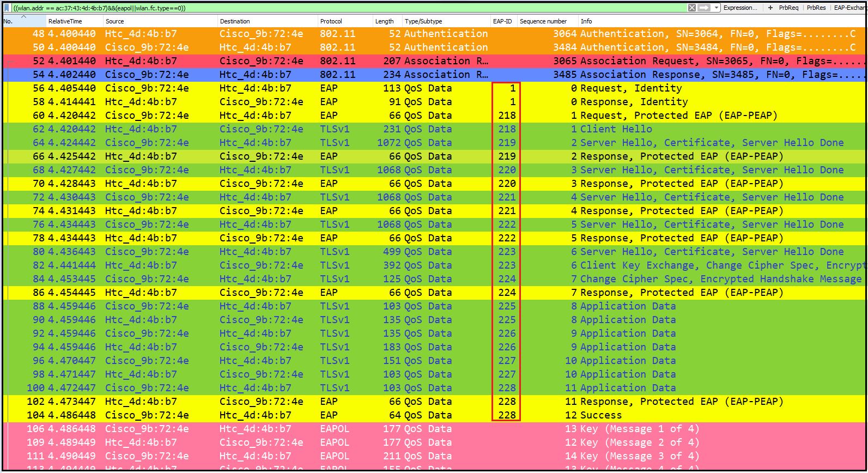Select packet 78 EAP response row
The image size is (868, 473).
click(x=434, y=238)
